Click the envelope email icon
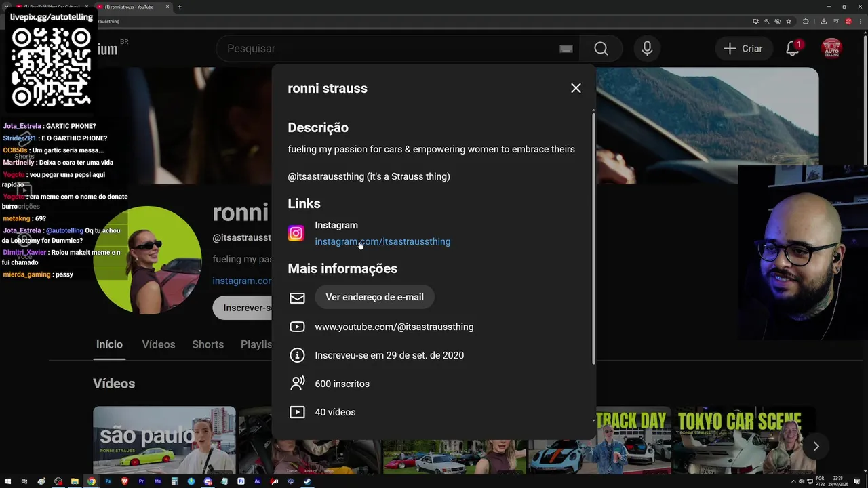This screenshot has height=488, width=868. 297,298
